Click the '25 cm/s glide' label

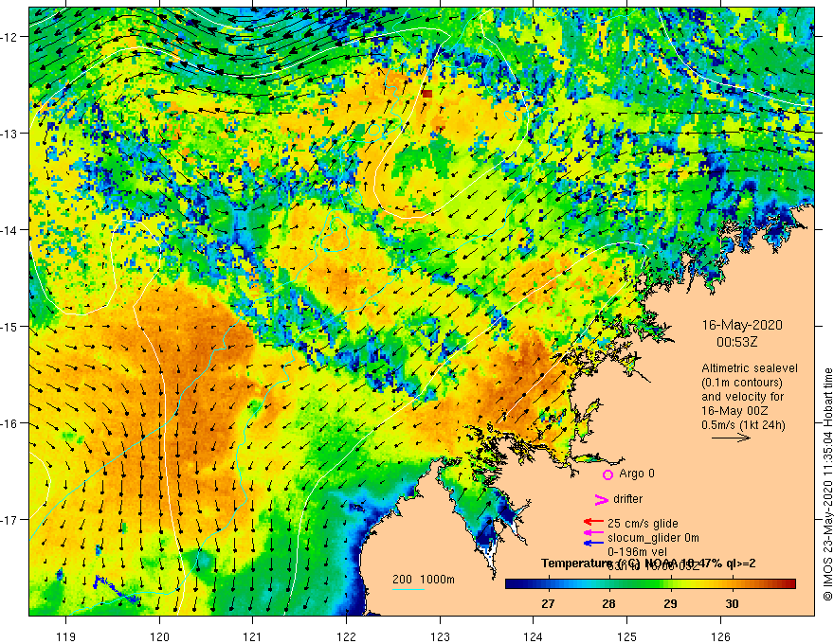pyautogui.click(x=643, y=524)
